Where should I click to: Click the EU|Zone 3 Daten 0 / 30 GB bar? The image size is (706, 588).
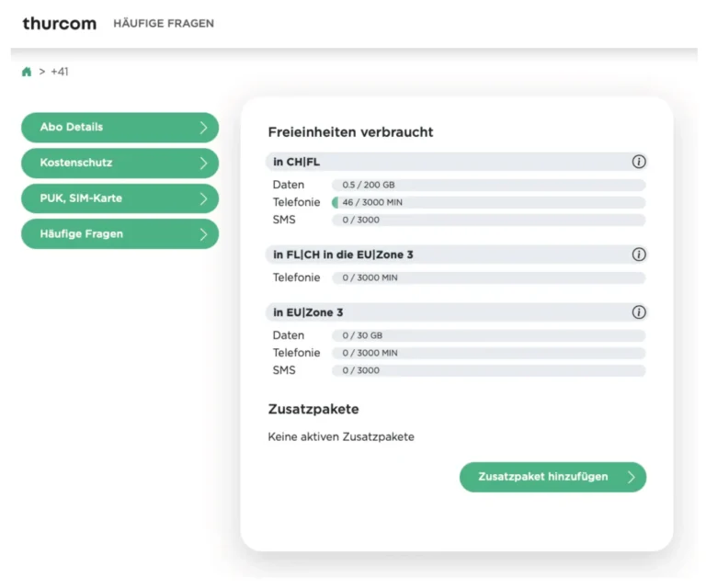pyautogui.click(x=488, y=335)
